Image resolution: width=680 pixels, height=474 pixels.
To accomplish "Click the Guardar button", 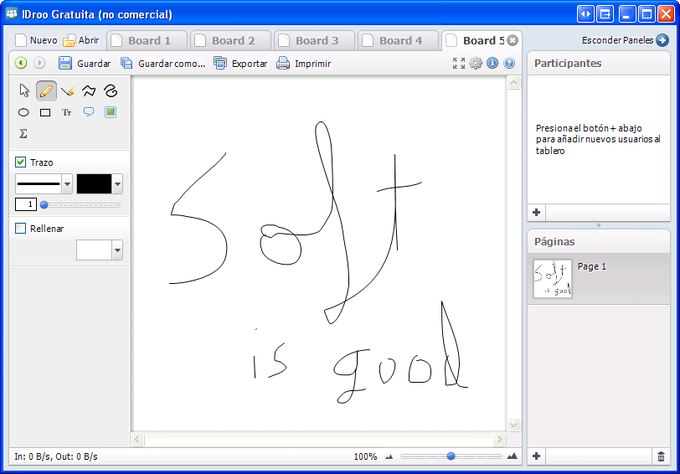I will point(85,63).
